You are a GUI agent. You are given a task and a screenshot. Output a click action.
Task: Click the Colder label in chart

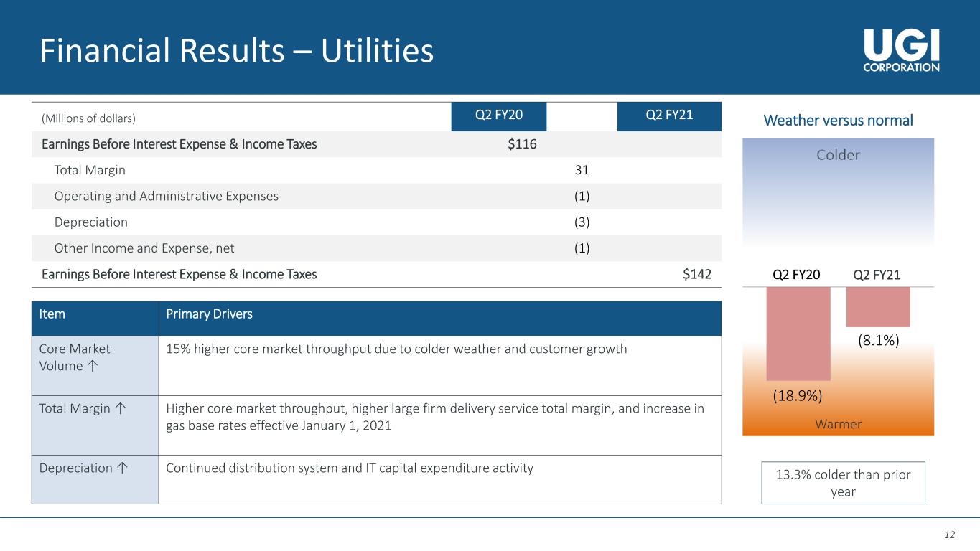pyautogui.click(x=838, y=155)
